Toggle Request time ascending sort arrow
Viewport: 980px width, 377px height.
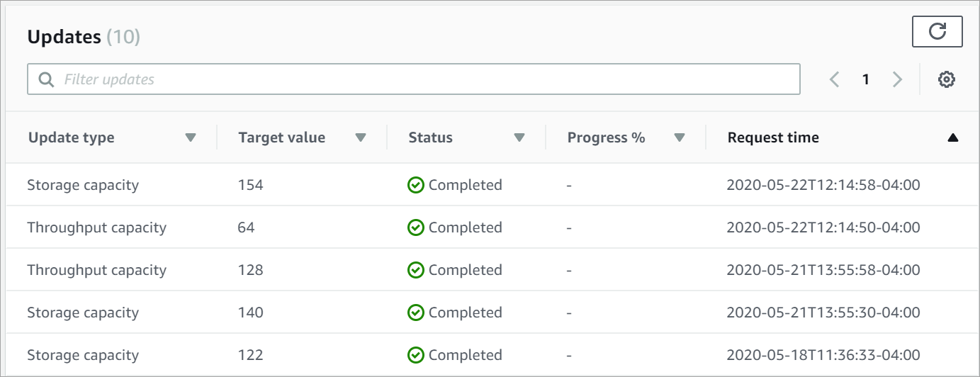952,138
